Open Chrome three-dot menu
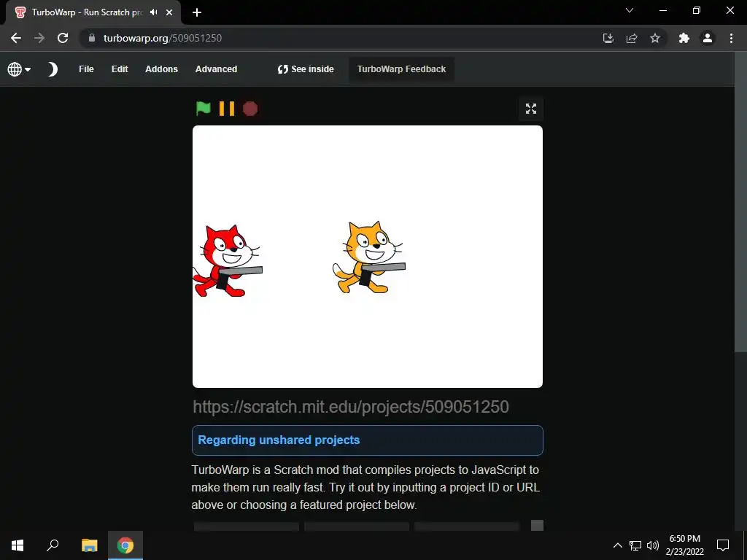Viewport: 747px width, 560px height. pos(731,38)
